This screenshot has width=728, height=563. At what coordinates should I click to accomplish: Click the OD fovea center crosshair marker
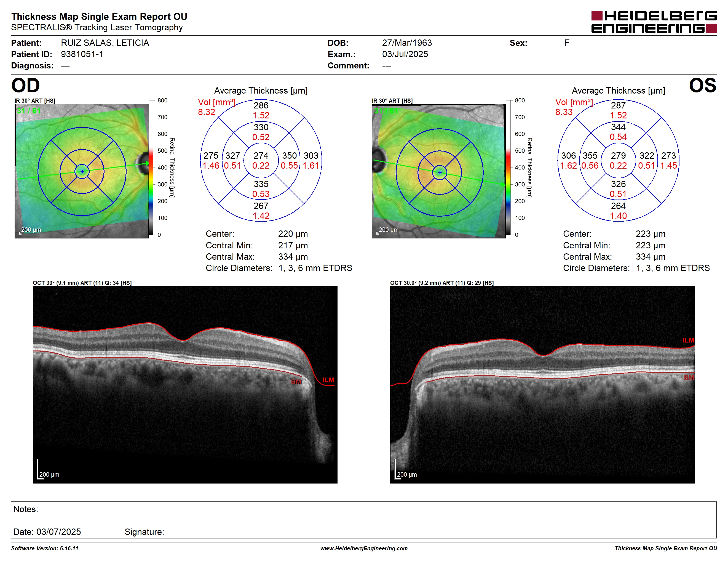pos(82,171)
